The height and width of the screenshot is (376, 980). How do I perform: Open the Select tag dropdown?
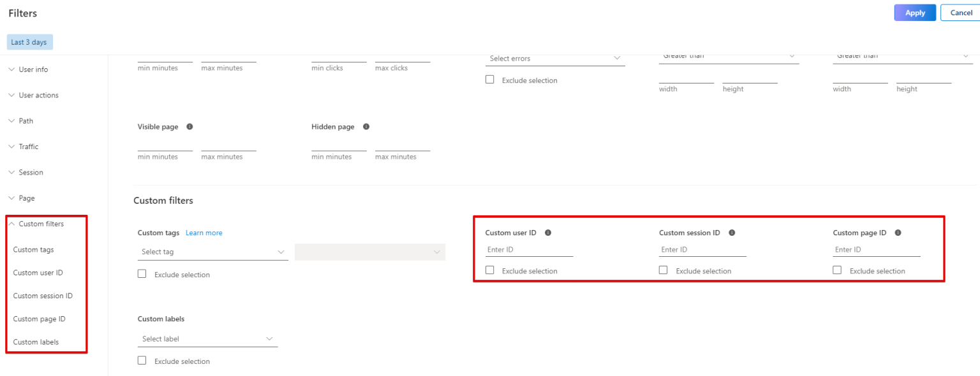click(x=212, y=251)
